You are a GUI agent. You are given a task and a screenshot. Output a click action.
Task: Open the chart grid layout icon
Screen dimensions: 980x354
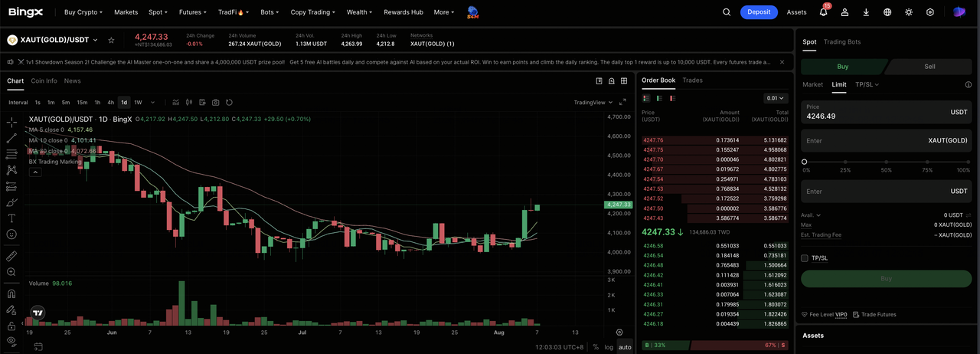tap(624, 80)
